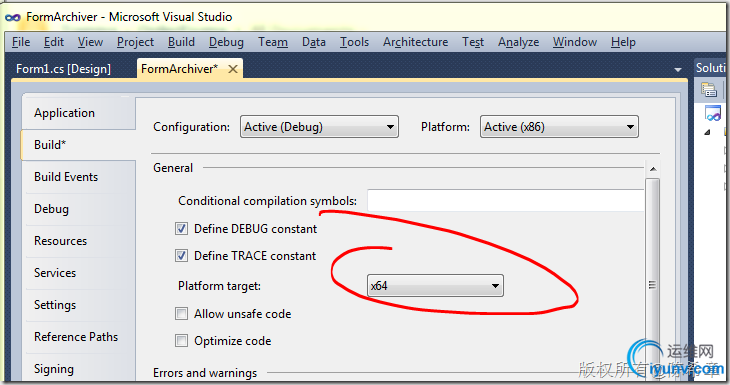730x385 pixels.
Task: Click the General section heading
Action: pos(173,168)
